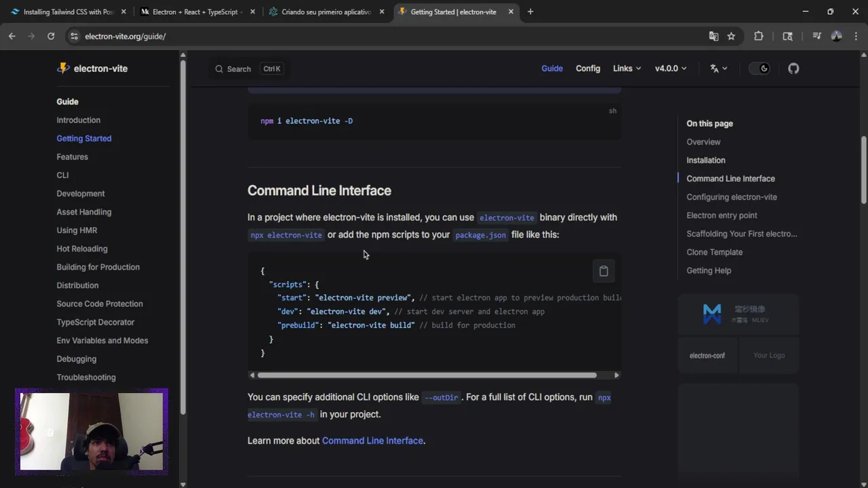Screen dimensions: 868x488
Task: Click the browser back arrow
Action: (12, 37)
